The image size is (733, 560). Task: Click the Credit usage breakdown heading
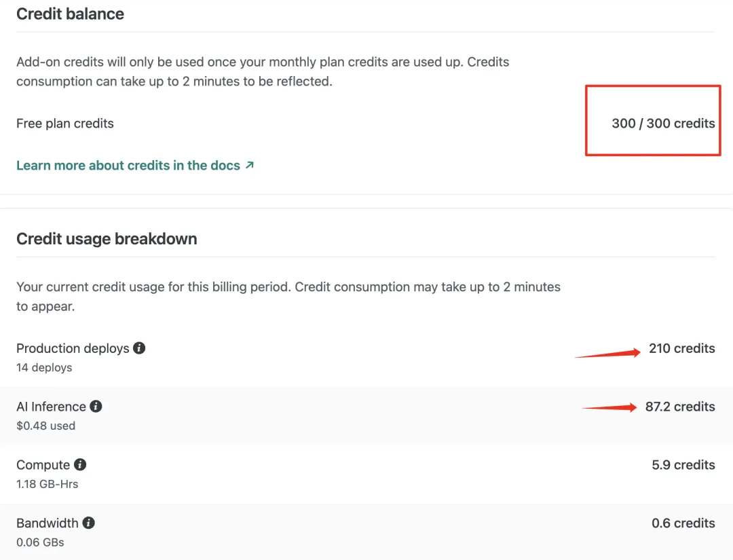(107, 239)
